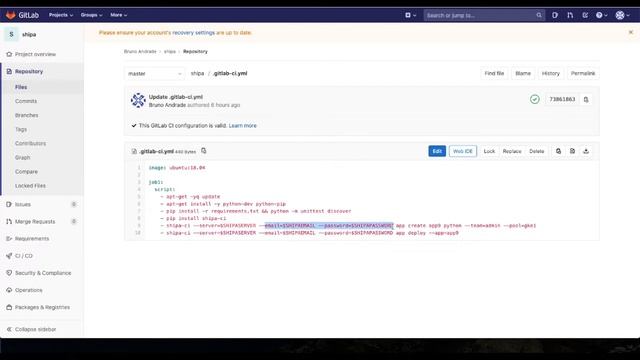
Task: Click the Permalink button
Action: [x=582, y=73]
